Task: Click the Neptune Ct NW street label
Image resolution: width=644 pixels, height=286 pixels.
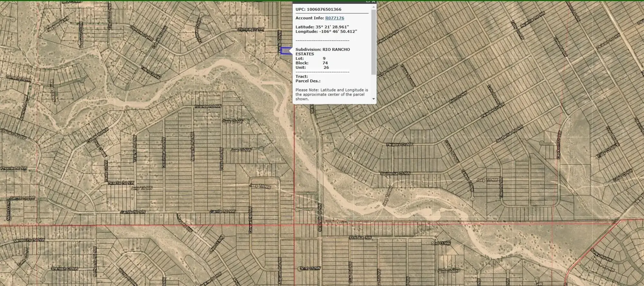Action: coord(58,25)
